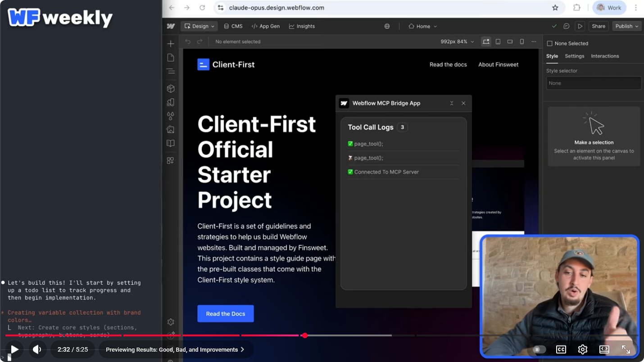Bookmark page with star icon
Screen dimensions: 644x362
(x=555, y=8)
